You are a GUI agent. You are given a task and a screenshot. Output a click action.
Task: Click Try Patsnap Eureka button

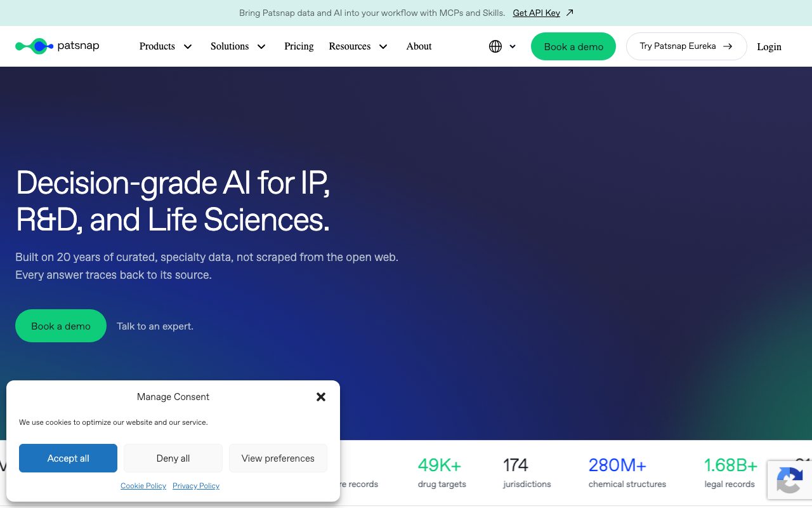[x=686, y=46]
